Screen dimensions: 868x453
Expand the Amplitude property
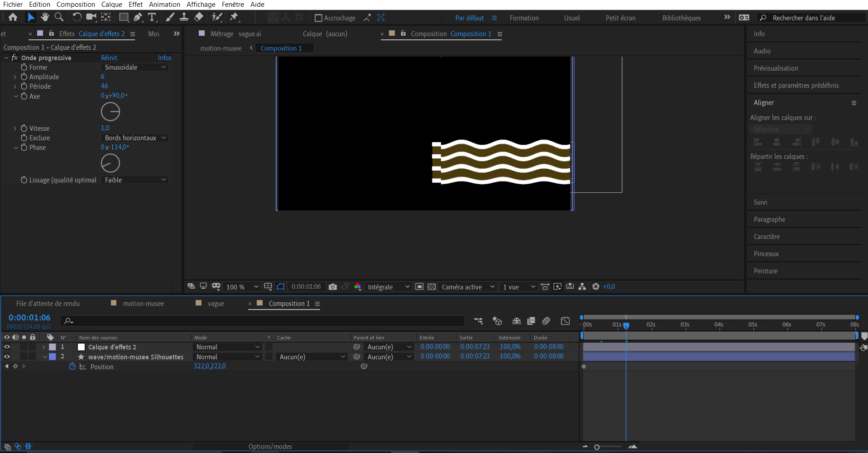(15, 77)
